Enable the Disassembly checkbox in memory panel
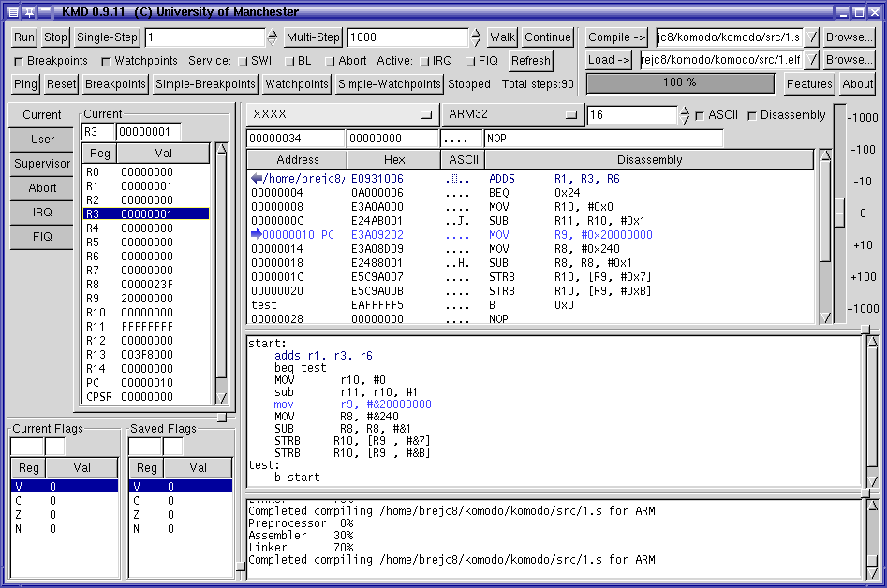The image size is (887, 588). [x=752, y=115]
